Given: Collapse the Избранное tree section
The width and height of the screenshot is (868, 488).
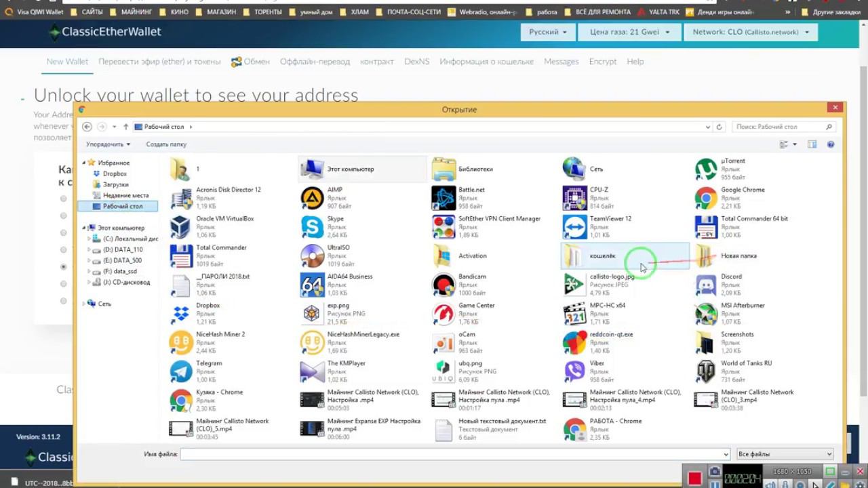Looking at the screenshot, I should tap(84, 163).
